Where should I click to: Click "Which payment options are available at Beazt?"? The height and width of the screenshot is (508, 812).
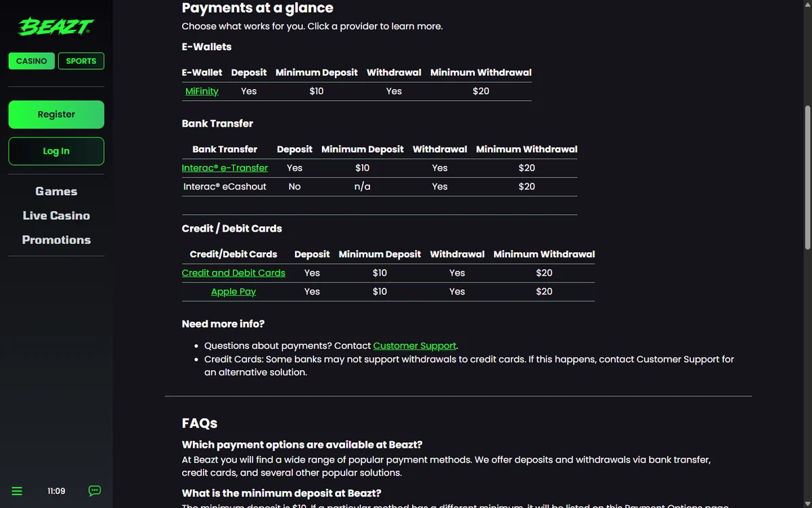point(302,445)
